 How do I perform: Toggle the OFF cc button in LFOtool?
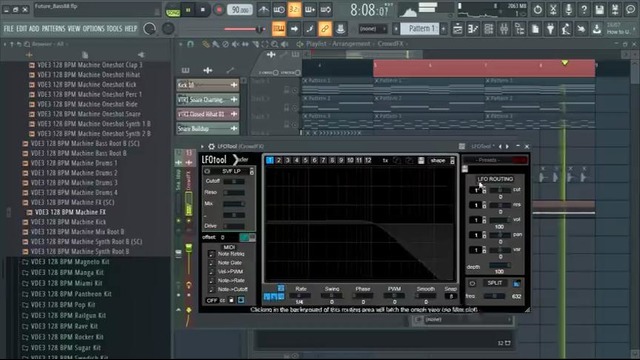tap(212, 300)
